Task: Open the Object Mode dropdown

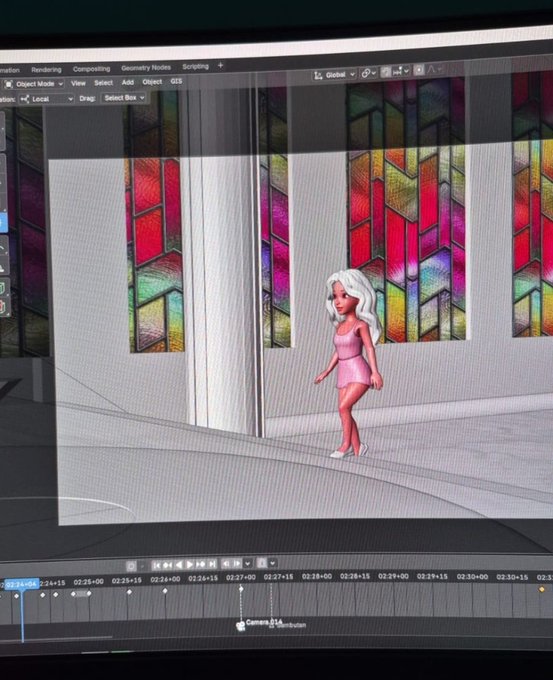Action: click(33, 84)
